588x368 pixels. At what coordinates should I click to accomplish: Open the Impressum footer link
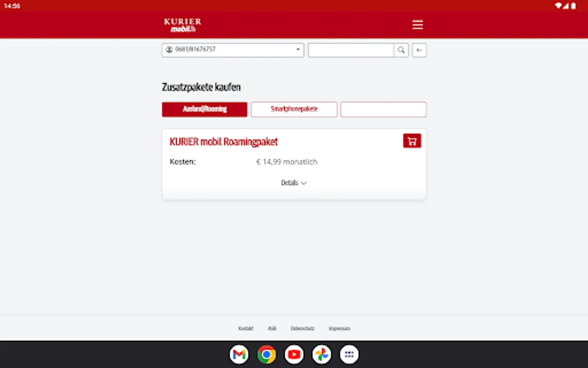coord(339,328)
